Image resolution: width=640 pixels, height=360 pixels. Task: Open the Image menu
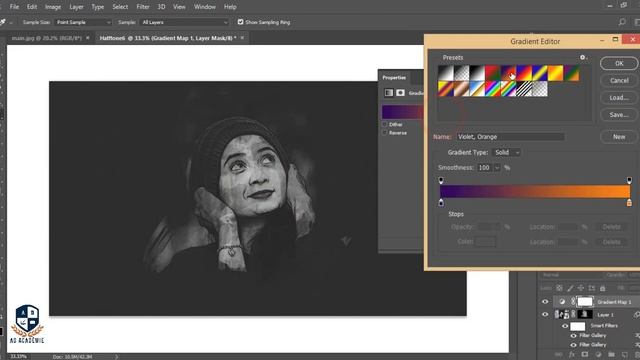53,7
